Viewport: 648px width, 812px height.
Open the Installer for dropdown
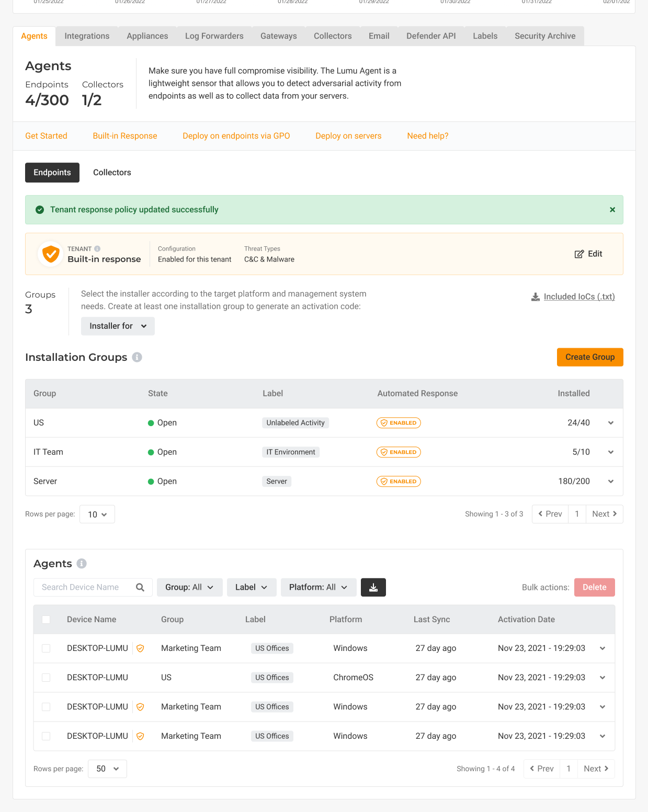tap(118, 326)
